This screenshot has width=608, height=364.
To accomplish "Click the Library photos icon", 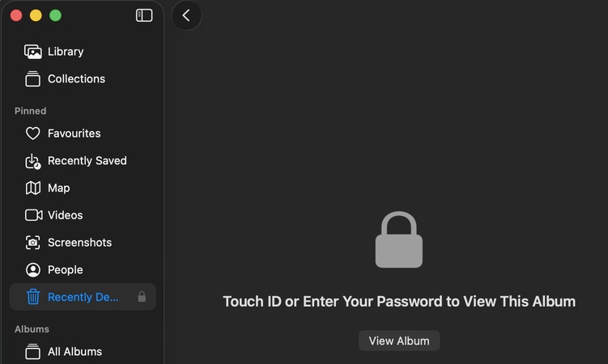I will tap(33, 52).
